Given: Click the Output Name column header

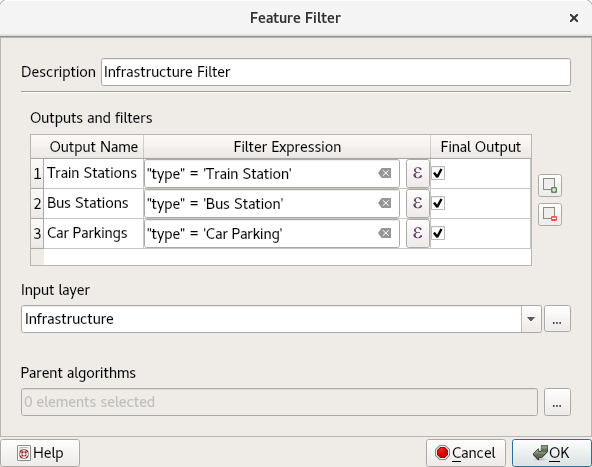Looking at the screenshot, I should click(x=93, y=146).
